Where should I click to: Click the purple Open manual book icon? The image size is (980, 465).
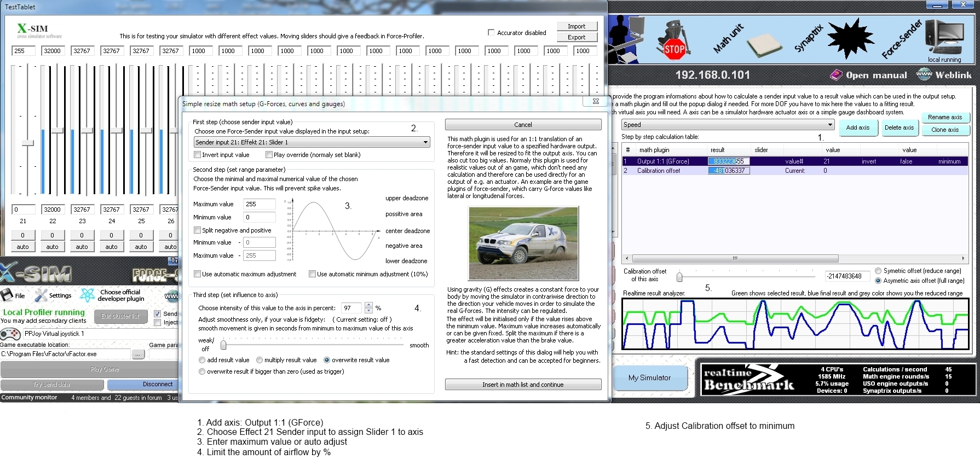click(x=836, y=75)
